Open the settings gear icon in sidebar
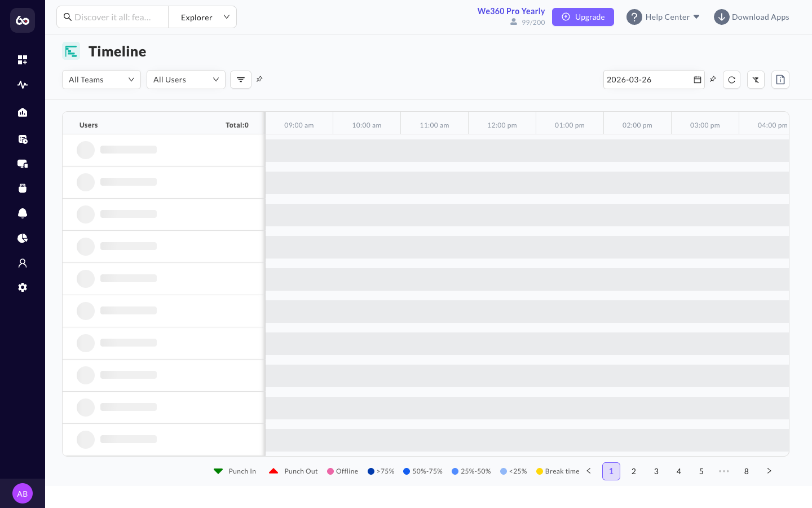812x508 pixels. tap(23, 287)
